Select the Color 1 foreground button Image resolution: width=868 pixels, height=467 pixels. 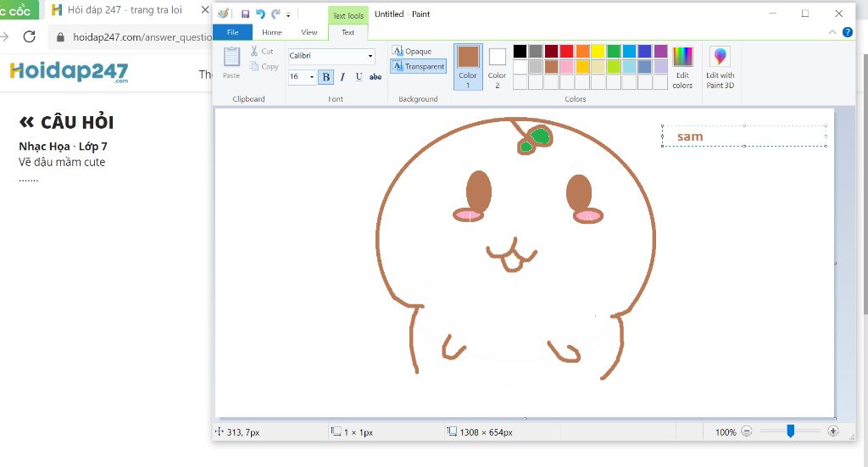468,67
